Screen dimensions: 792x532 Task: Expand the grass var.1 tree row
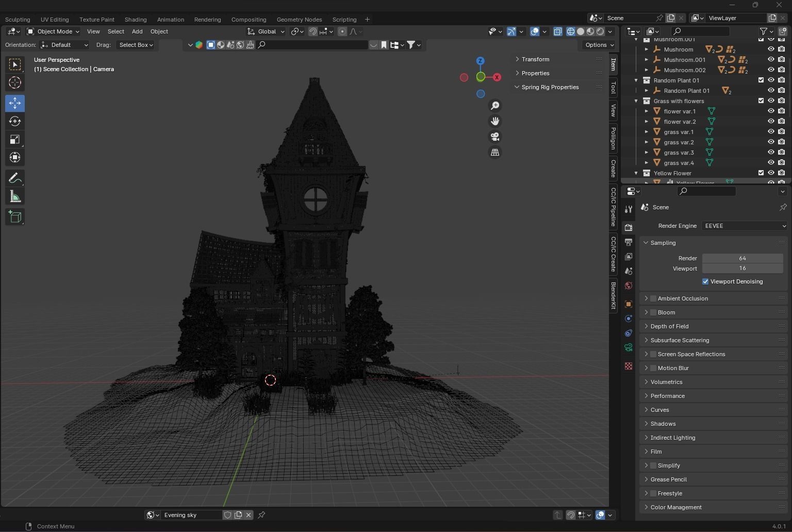coord(647,132)
